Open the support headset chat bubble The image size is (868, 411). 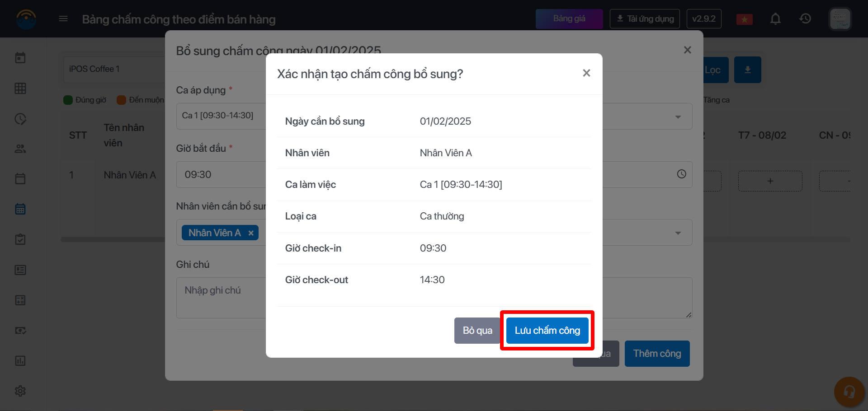849,392
